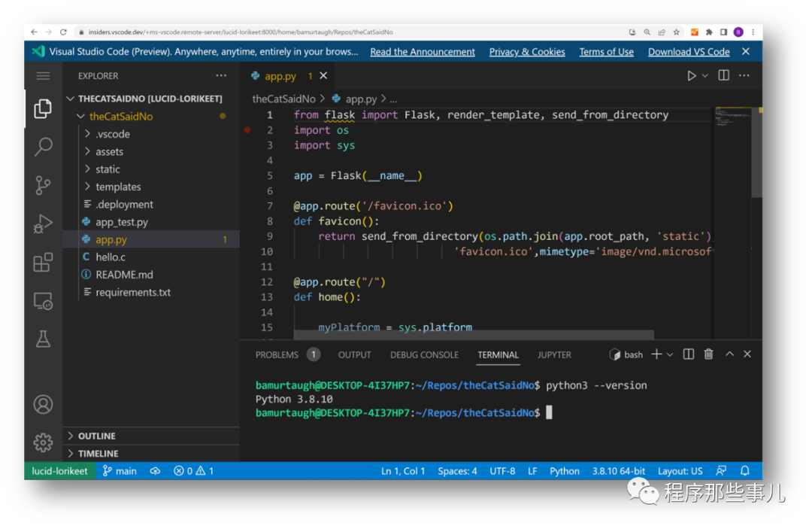Open the new terminal profile dropdown

(670, 355)
